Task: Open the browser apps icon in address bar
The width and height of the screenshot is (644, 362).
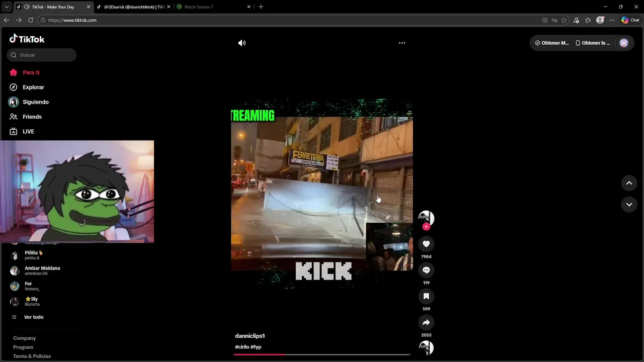Action: click(545, 20)
